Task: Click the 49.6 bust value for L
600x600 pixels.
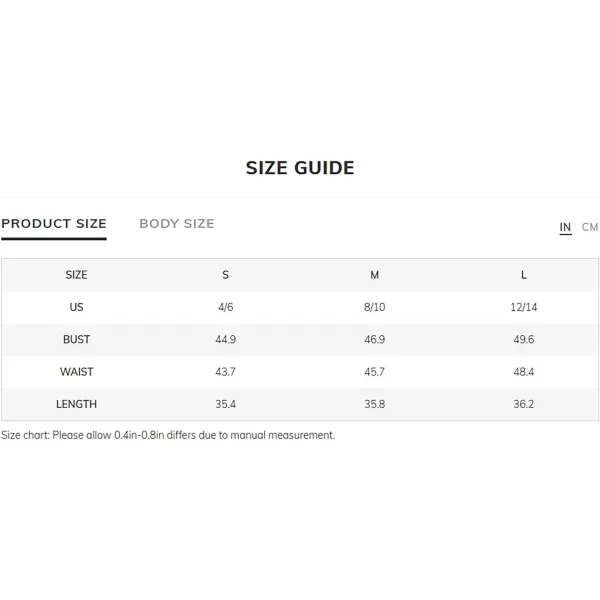Action: 523,339
